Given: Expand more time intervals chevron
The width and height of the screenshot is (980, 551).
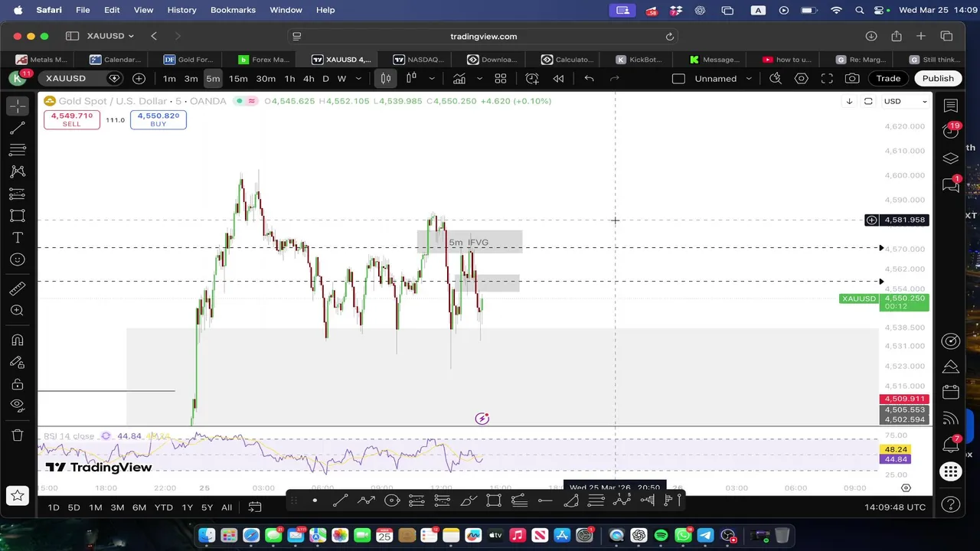Looking at the screenshot, I should pos(358,78).
